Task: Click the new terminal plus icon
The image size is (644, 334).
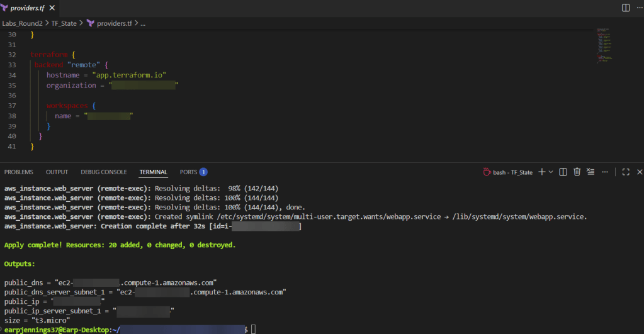Action: [541, 172]
